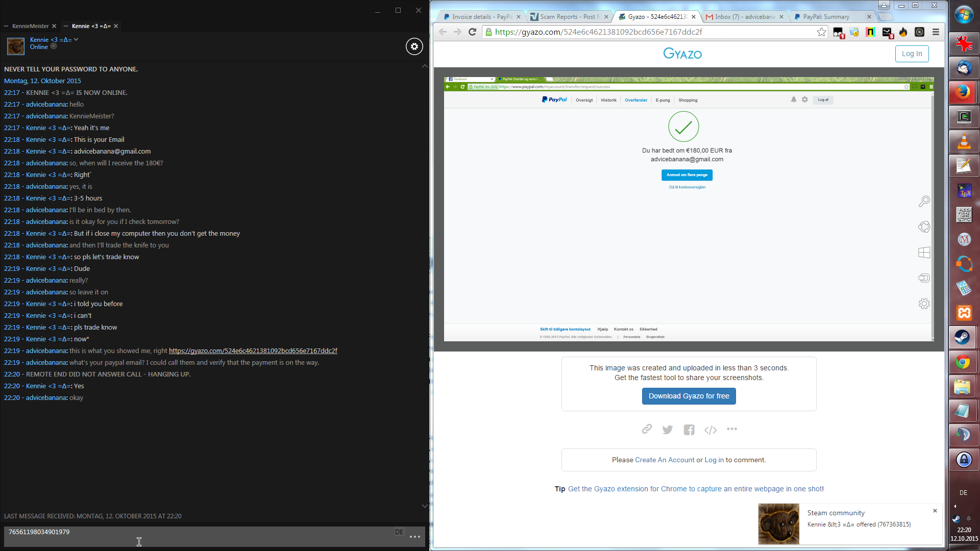
Task: Open Steam from the taskbar
Action: (x=963, y=337)
